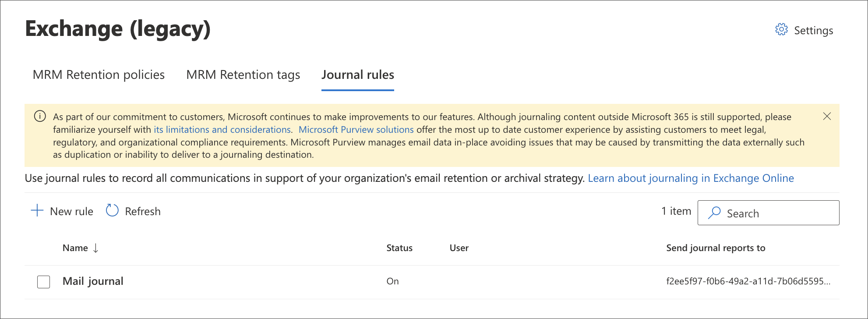Image resolution: width=868 pixels, height=319 pixels.
Task: Switch to MRM Retention tags tab
Action: tap(243, 74)
